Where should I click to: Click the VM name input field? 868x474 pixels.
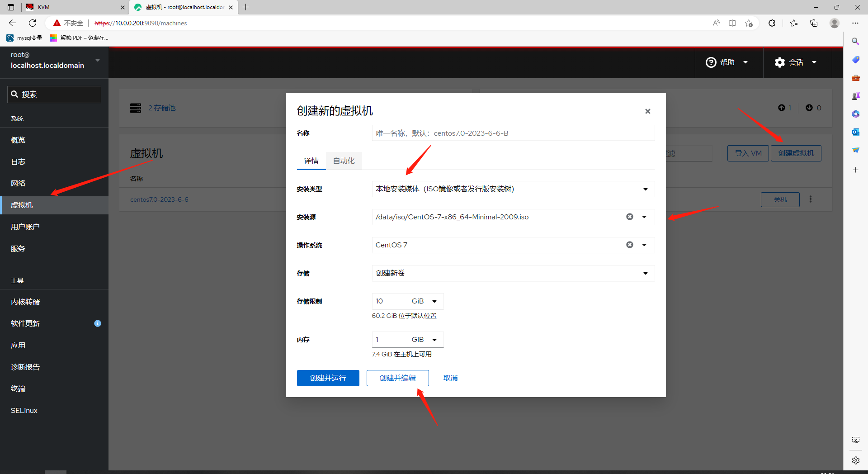coord(513,133)
